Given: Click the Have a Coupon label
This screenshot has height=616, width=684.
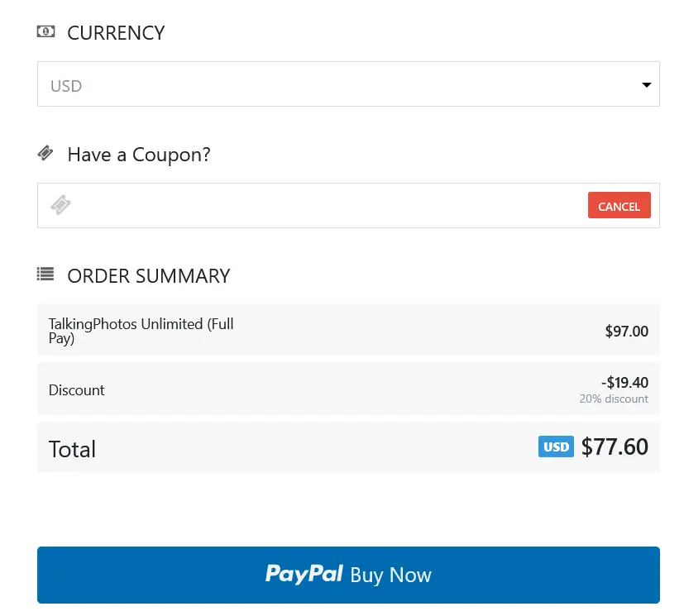Looking at the screenshot, I should click(138, 155).
